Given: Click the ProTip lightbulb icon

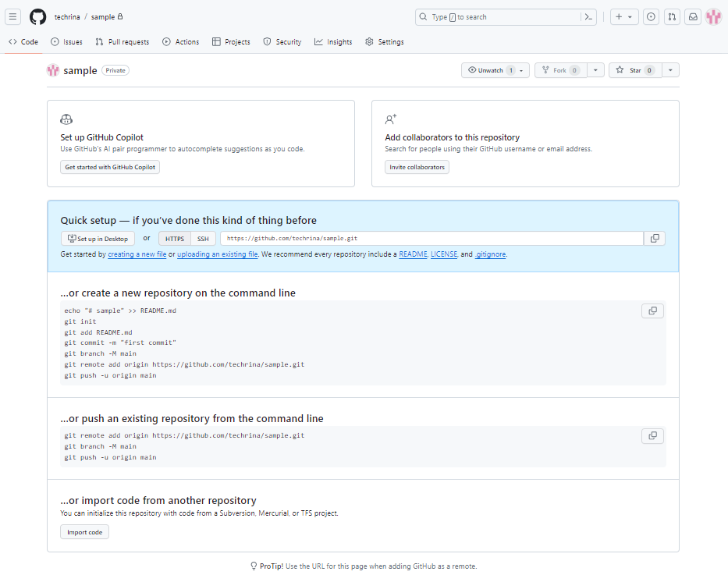Looking at the screenshot, I should [x=254, y=566].
